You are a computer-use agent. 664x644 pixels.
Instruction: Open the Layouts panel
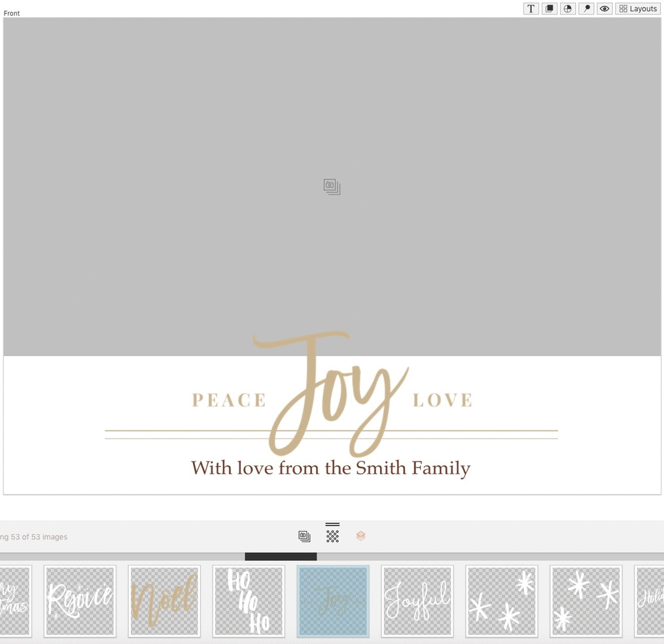[x=638, y=9]
